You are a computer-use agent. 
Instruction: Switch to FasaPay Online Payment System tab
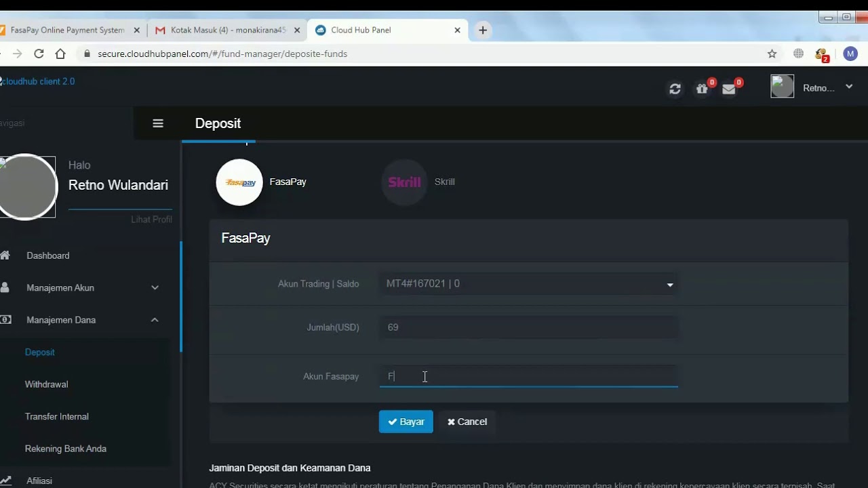click(x=68, y=30)
